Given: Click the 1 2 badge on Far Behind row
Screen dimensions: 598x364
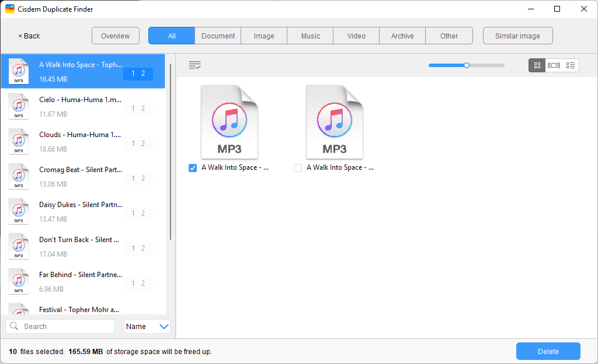Looking at the screenshot, I should [138, 283].
